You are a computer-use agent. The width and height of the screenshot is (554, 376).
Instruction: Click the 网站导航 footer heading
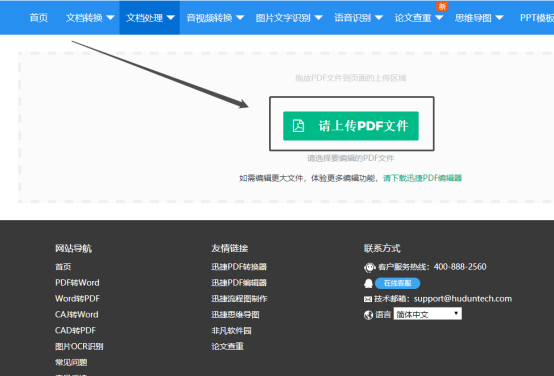click(x=73, y=248)
